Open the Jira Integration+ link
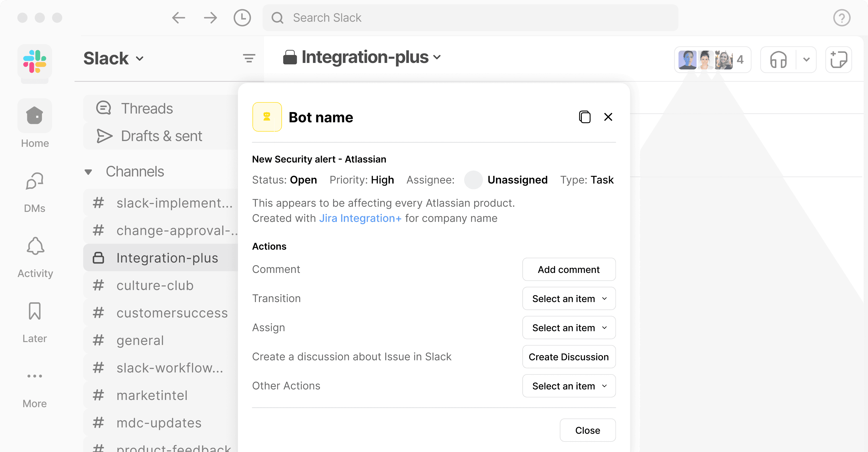 (x=360, y=218)
